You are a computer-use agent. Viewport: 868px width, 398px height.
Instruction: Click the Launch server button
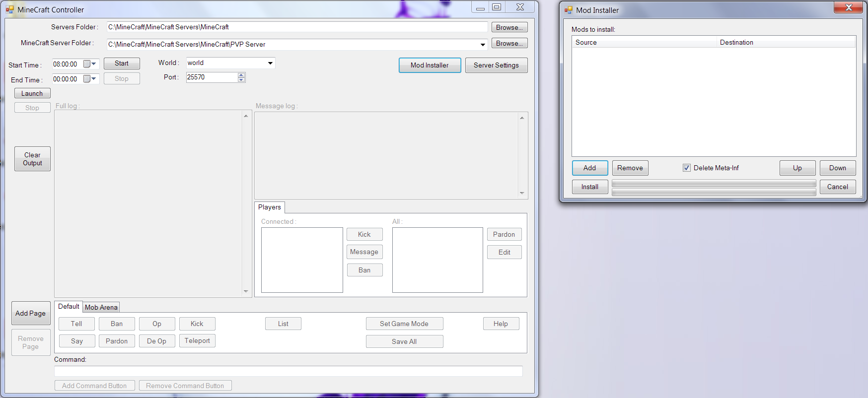tap(32, 93)
